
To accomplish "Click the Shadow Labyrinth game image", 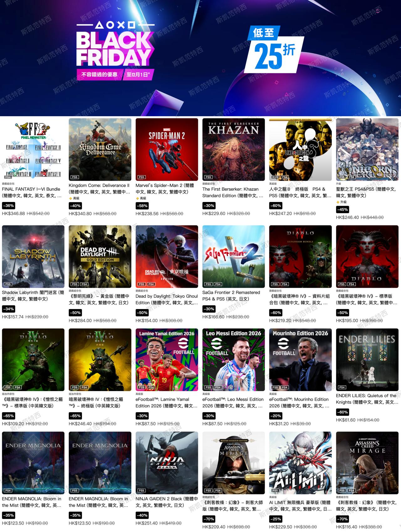I will [33, 256].
